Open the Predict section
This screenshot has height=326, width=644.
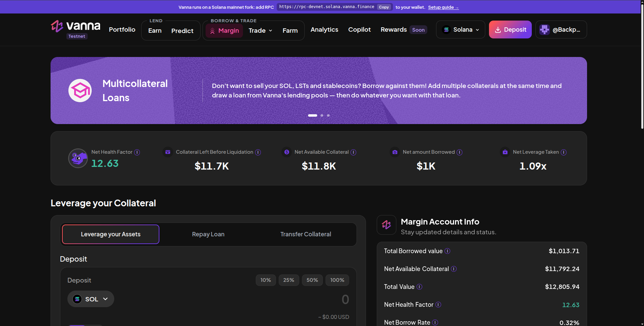[182, 31]
